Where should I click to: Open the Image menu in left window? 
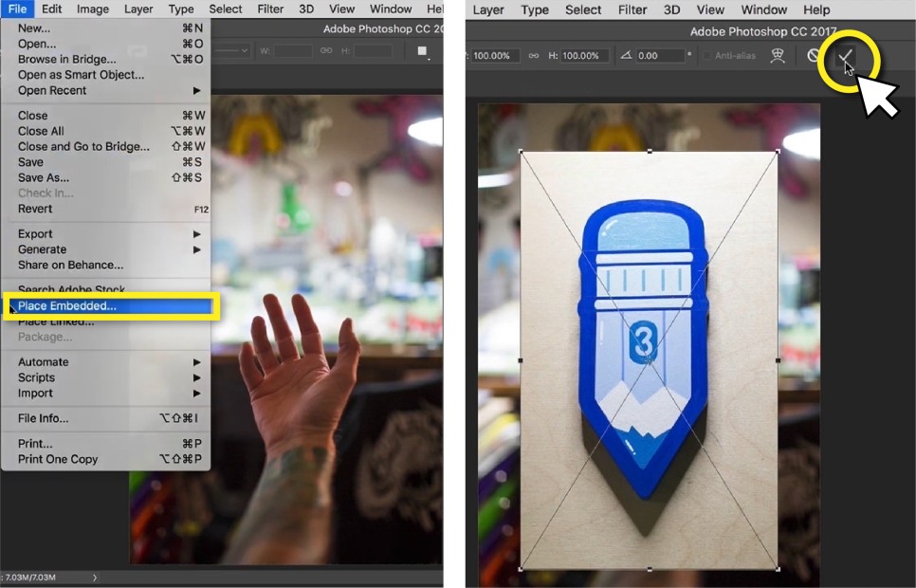click(93, 9)
